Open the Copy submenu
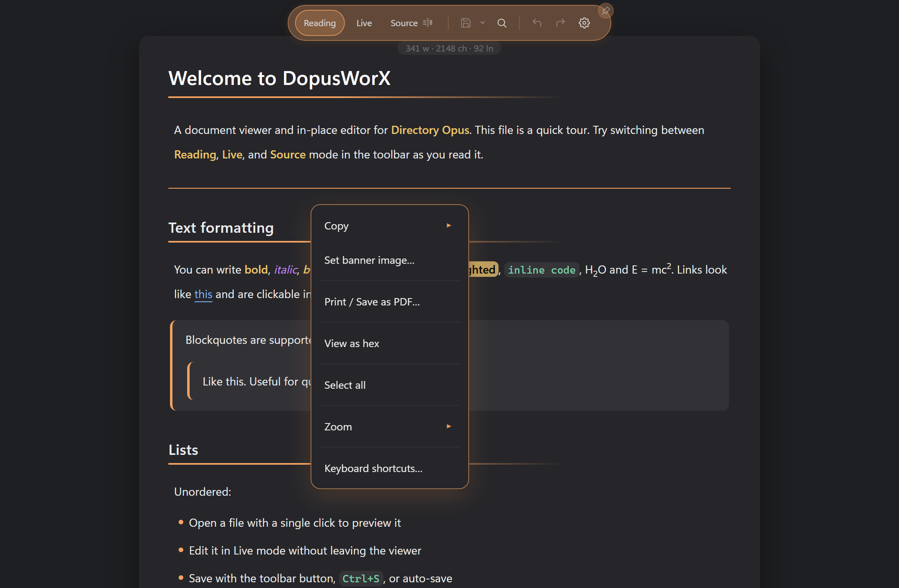The height and width of the screenshot is (588, 899). (389, 226)
